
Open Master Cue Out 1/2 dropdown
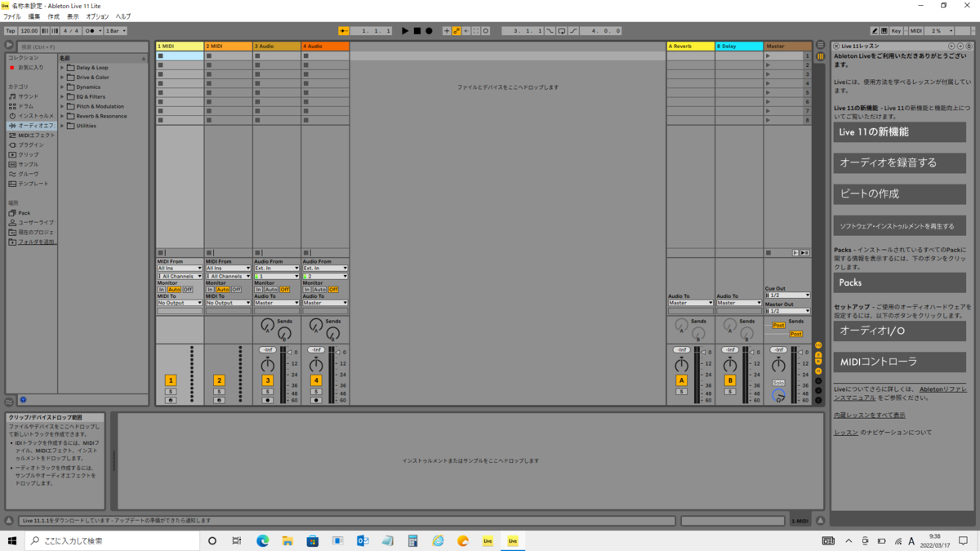787,295
